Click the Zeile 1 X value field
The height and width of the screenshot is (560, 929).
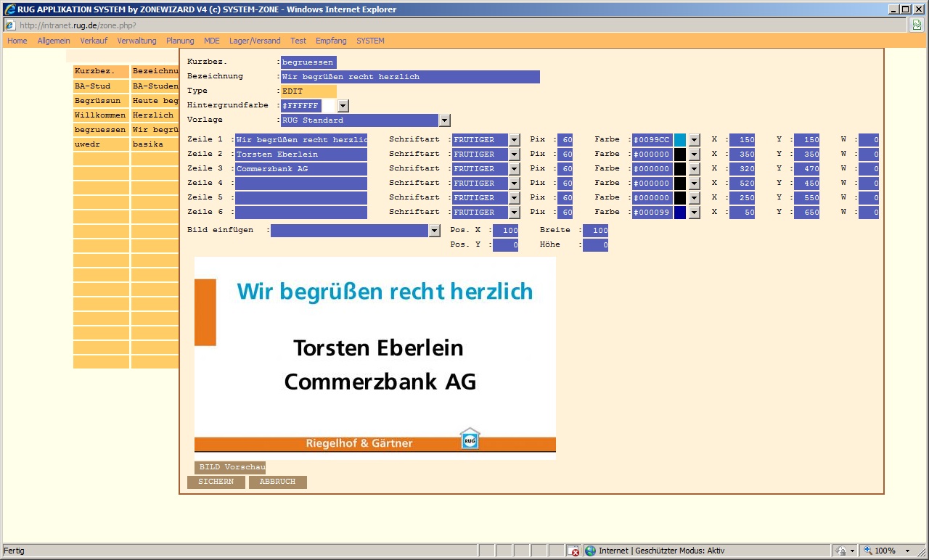(742, 140)
